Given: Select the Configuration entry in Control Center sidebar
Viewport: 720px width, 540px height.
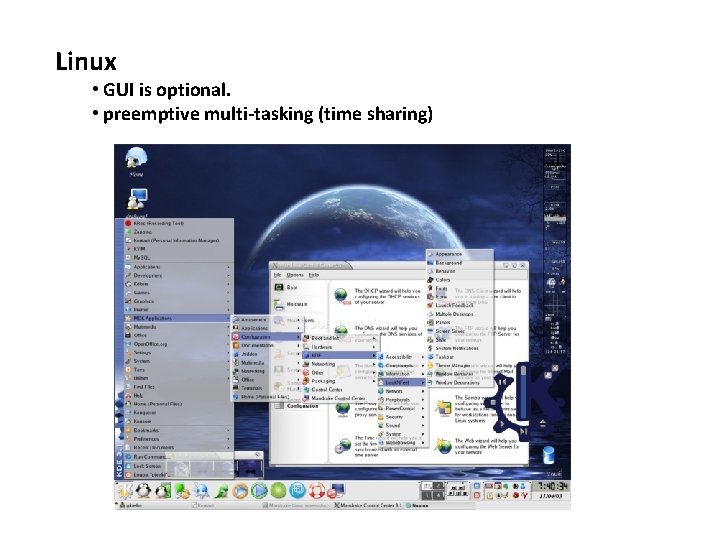Looking at the screenshot, I should point(302,406).
